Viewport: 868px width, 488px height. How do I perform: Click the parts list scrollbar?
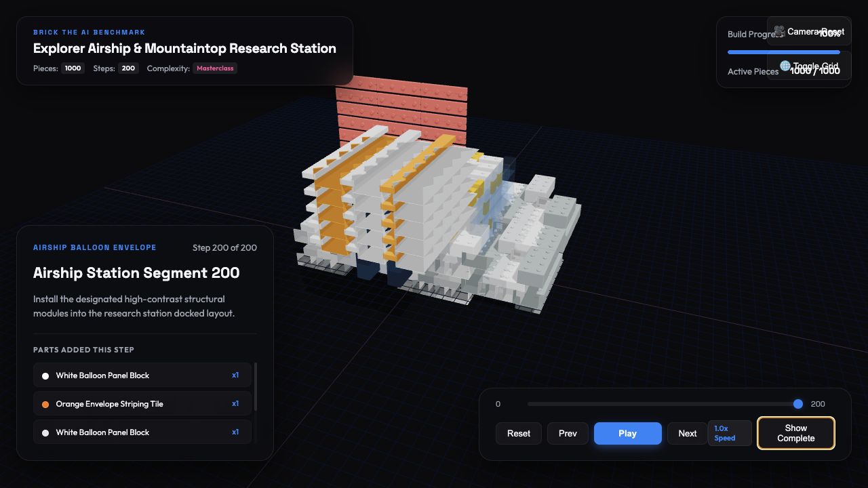(256, 387)
